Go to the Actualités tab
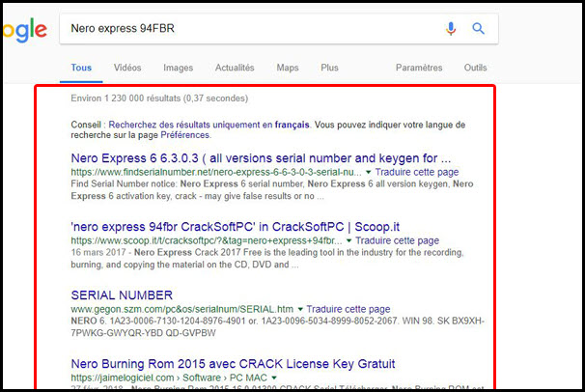Screen dimensions: 585x392 coord(235,68)
